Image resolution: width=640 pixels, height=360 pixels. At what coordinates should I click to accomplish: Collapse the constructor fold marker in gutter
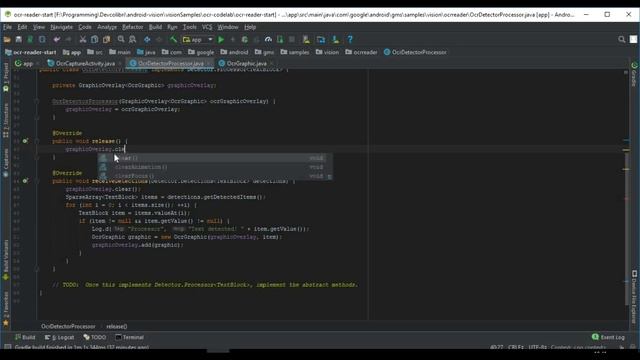point(37,101)
